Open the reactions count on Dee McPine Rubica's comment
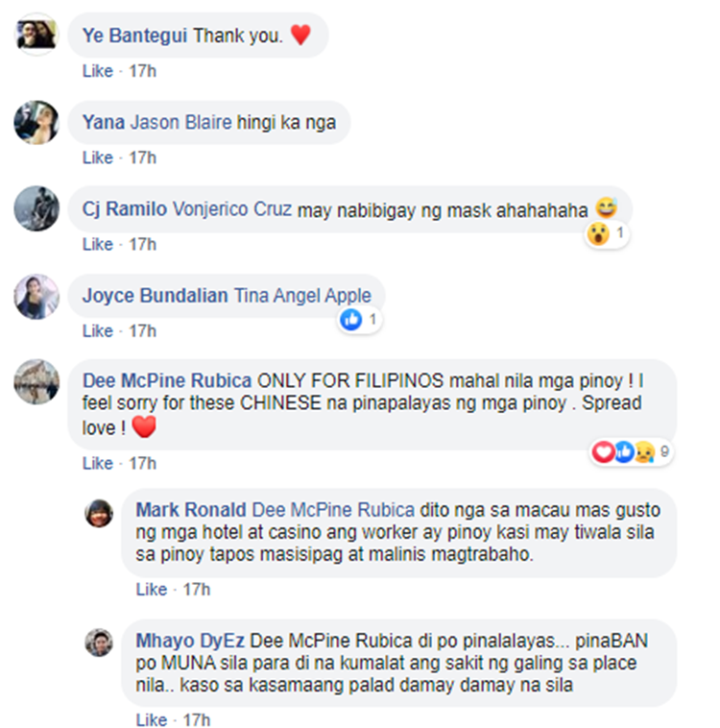720x728 pixels. click(632, 451)
